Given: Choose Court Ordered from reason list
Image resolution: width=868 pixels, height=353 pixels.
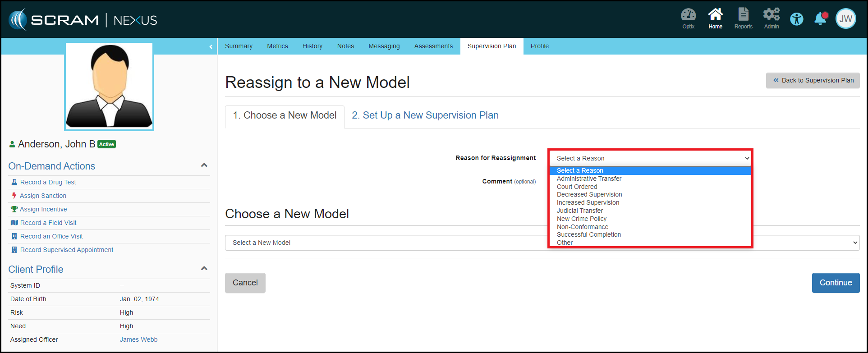Looking at the screenshot, I should [577, 187].
